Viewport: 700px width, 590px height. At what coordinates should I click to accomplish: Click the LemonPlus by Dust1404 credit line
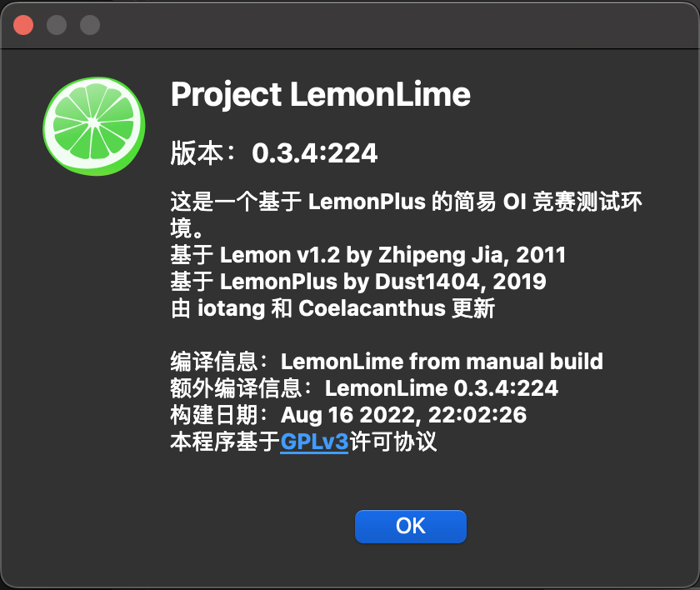[356, 281]
